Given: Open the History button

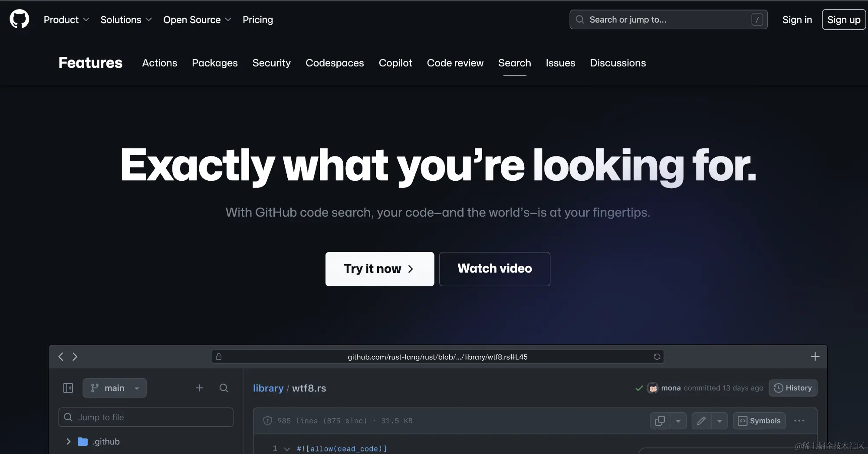Looking at the screenshot, I should 793,388.
